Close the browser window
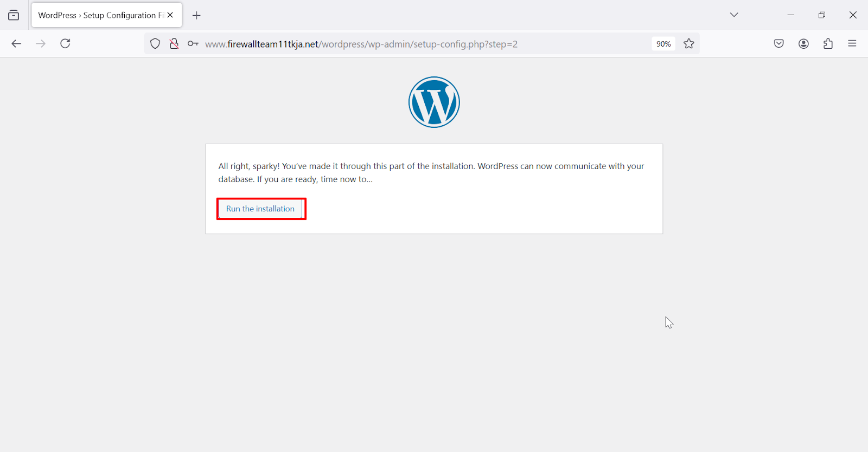 (853, 15)
